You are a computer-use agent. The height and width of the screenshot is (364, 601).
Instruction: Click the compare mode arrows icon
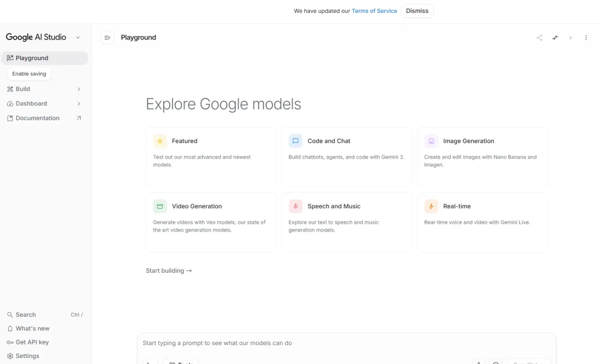coord(555,38)
